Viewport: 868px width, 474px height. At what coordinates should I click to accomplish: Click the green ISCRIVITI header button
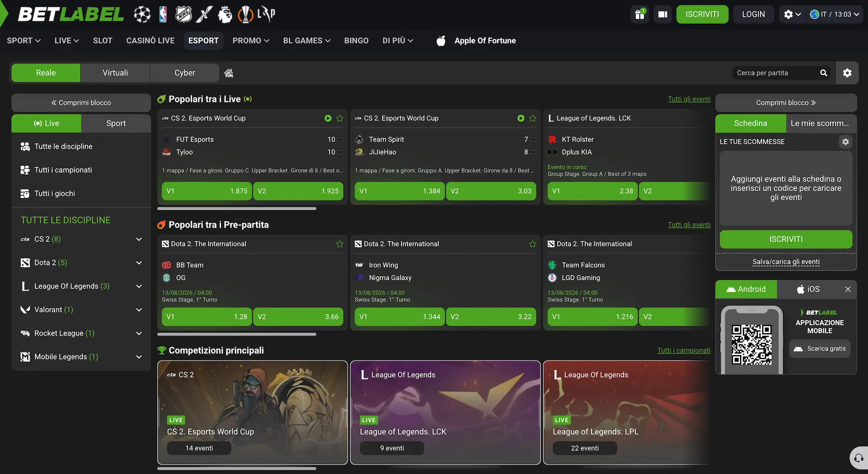tap(702, 14)
